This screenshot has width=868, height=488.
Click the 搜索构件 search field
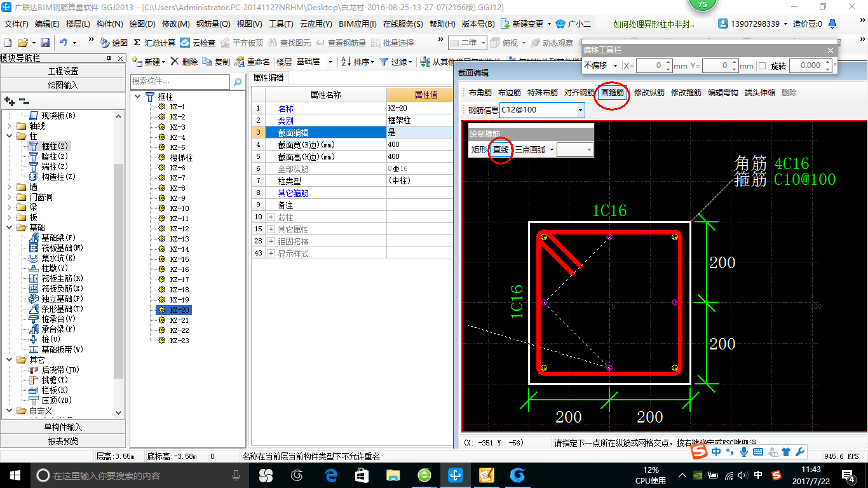coord(180,82)
